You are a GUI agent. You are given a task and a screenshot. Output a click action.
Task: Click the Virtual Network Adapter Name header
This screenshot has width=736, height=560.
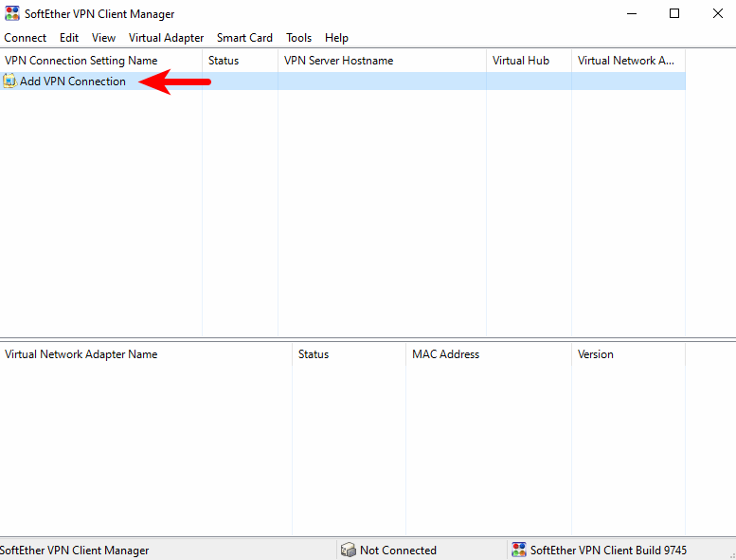click(81, 354)
